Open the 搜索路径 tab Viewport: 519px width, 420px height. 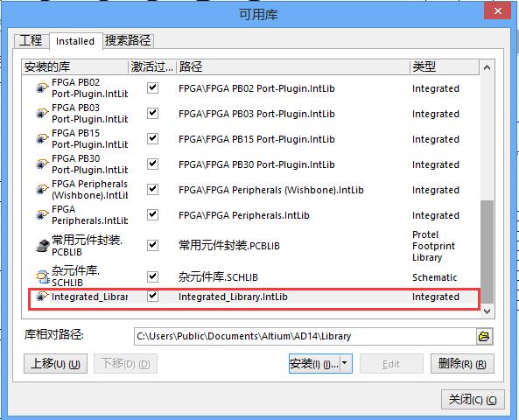point(128,41)
